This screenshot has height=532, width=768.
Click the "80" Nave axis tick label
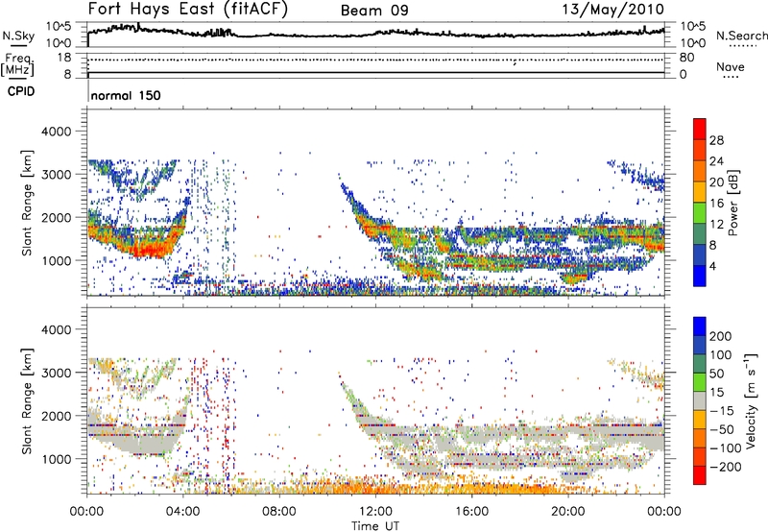tap(686, 58)
